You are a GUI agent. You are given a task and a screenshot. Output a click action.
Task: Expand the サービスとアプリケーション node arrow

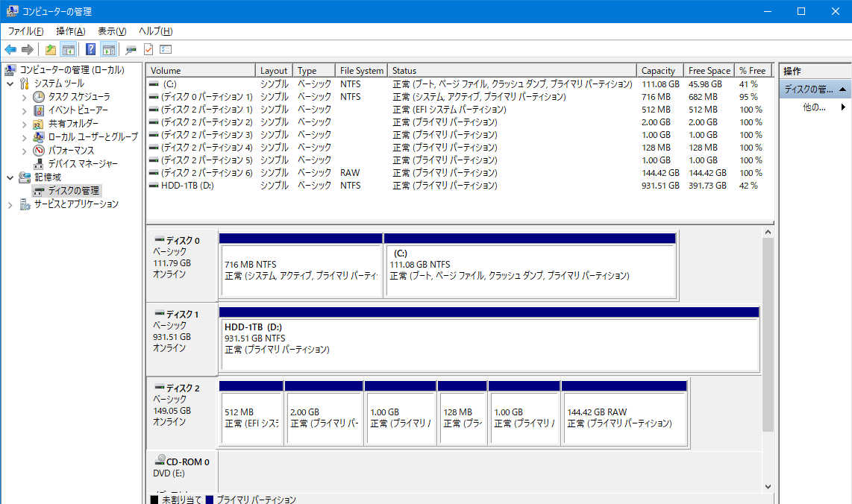coord(10,204)
